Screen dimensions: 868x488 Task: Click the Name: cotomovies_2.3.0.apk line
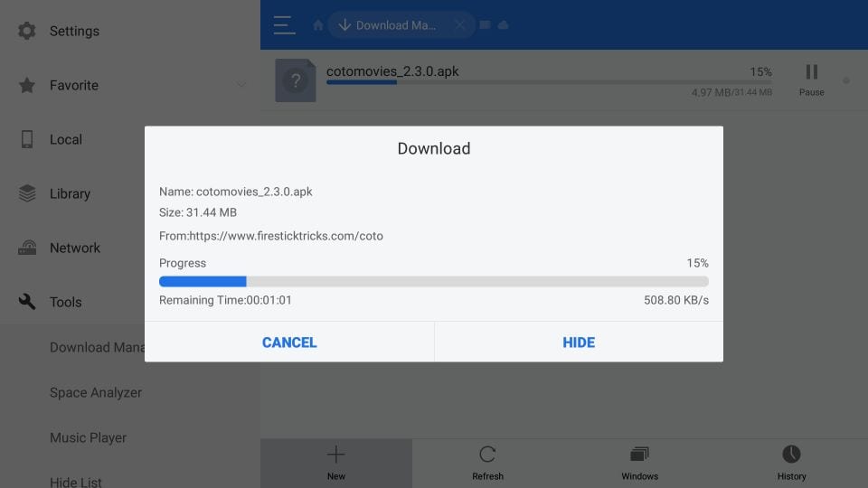coord(236,192)
